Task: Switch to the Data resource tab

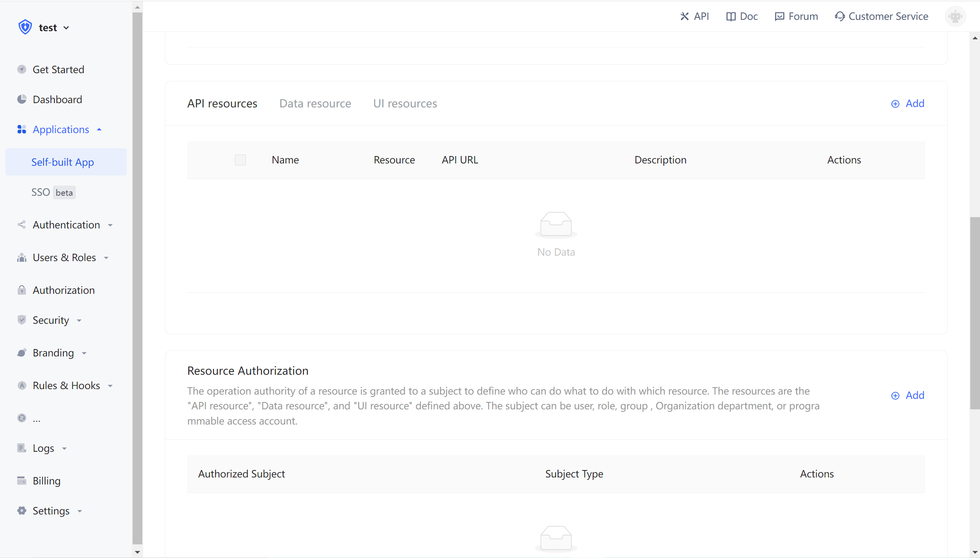Action: click(x=315, y=104)
